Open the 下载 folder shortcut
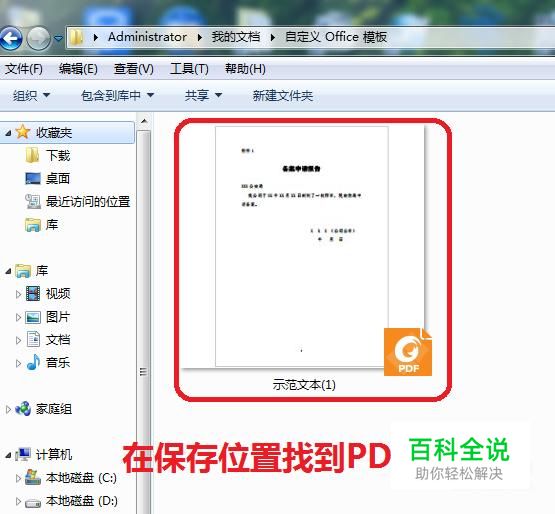 click(x=58, y=155)
